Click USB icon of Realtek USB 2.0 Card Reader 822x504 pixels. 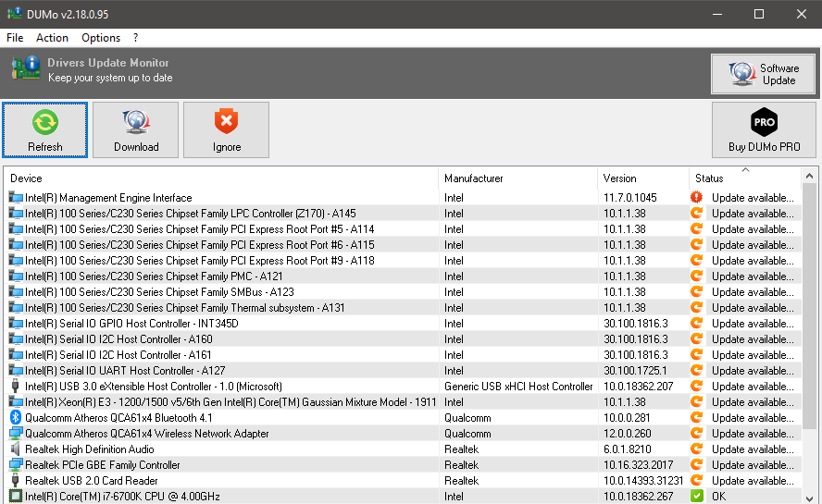coord(15,481)
